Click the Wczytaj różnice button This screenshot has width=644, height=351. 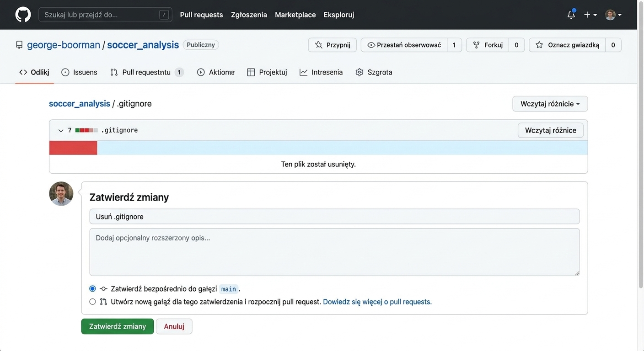tap(551, 130)
